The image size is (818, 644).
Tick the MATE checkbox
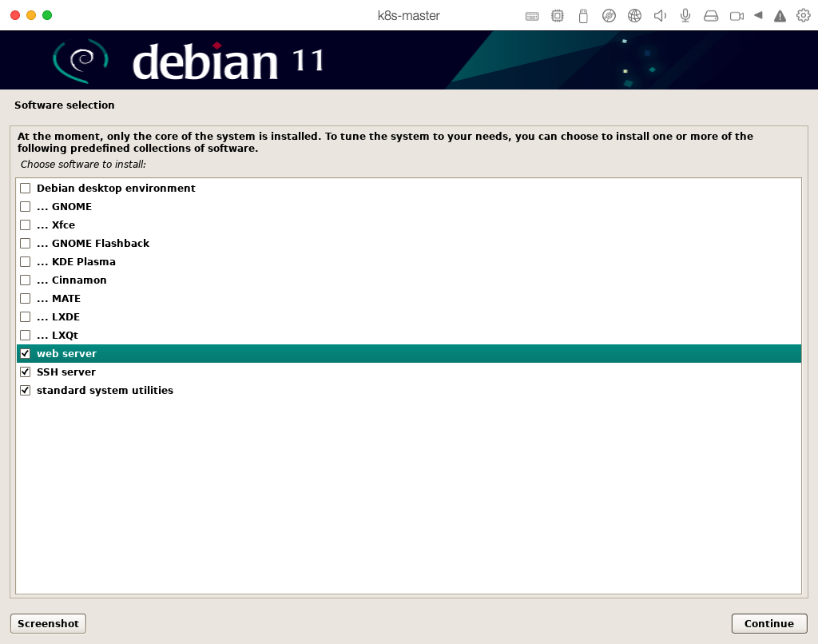[25, 299]
